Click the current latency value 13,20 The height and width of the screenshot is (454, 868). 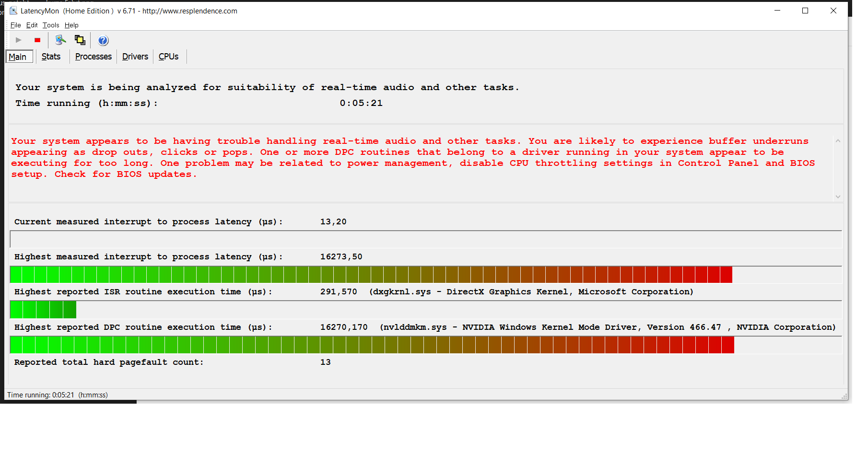[333, 221]
